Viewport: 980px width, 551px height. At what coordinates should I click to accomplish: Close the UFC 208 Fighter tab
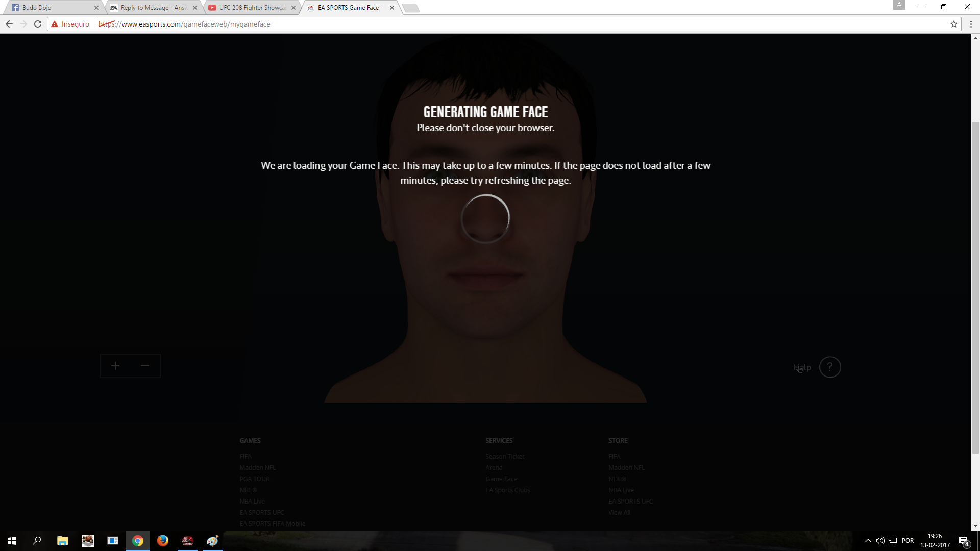coord(293,8)
